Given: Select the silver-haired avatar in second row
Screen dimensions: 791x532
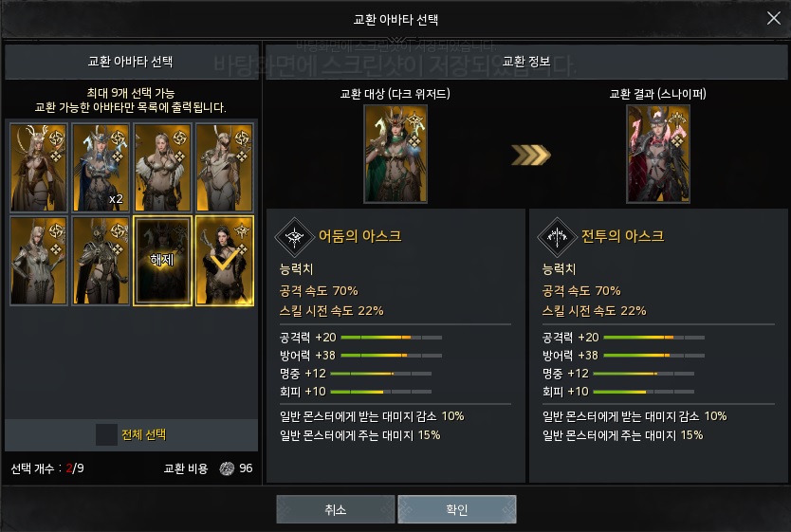Looking at the screenshot, I should tap(39, 261).
